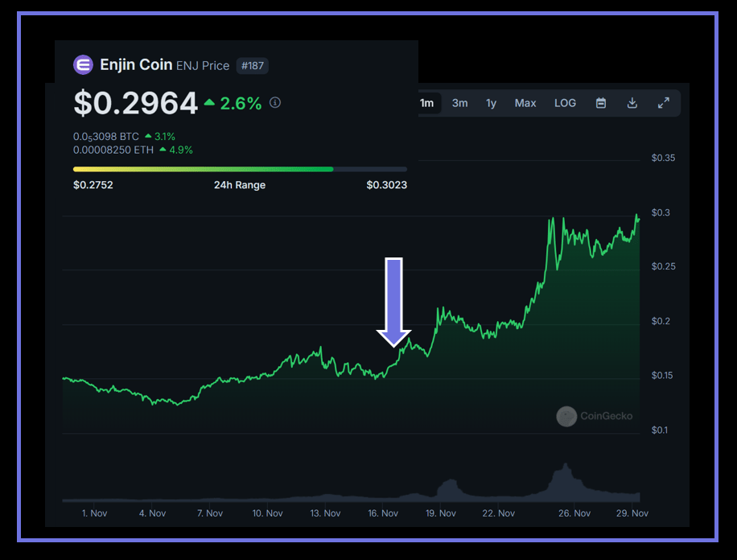This screenshot has width=737, height=560.
Task: Switch chart to 3m timeframe
Action: [x=459, y=103]
